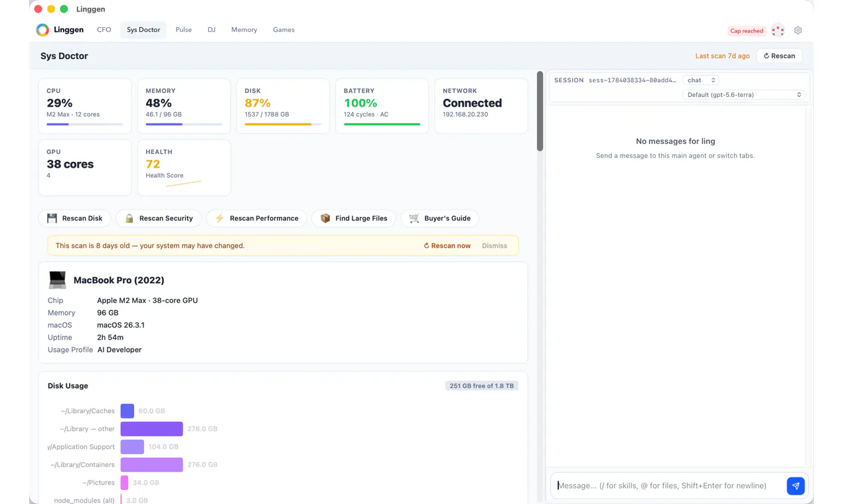Click Rescan Disk button
This screenshot has height=504, width=843.
coord(75,218)
